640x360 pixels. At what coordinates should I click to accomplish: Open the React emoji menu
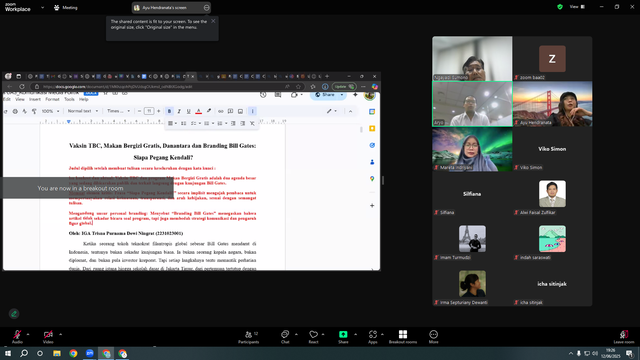click(313, 337)
